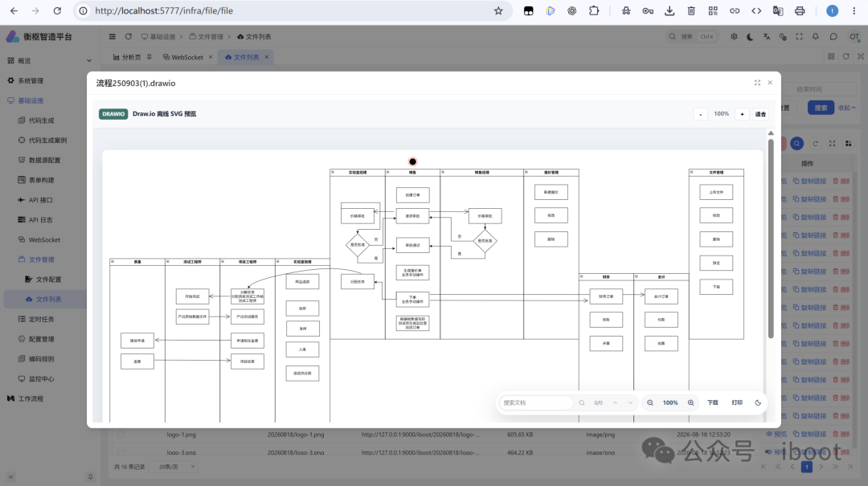Open the OT user avatar menu
Image resolution: width=868 pixels, height=486 pixels.
(x=854, y=36)
